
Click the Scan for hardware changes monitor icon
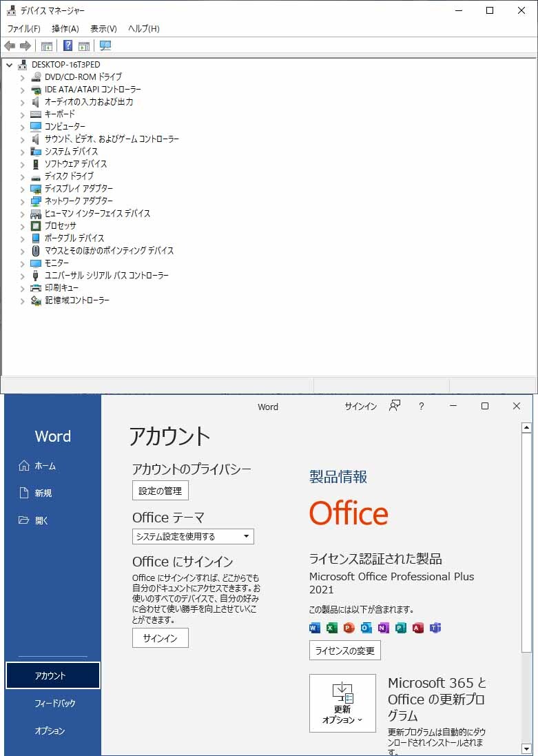click(x=105, y=45)
